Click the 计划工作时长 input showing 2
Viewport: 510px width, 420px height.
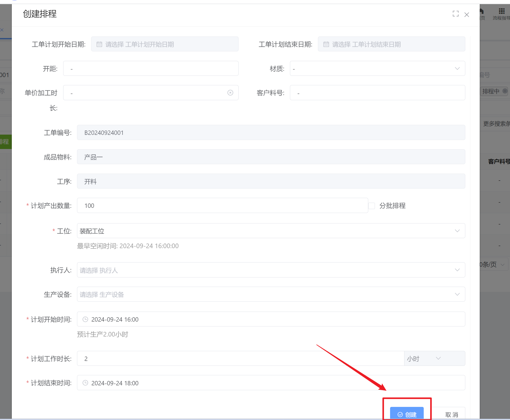point(241,359)
